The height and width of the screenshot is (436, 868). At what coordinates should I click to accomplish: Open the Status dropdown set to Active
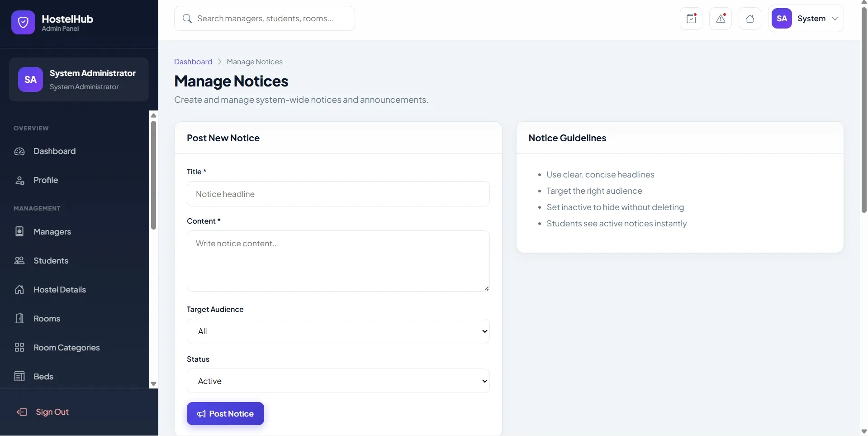tap(338, 381)
